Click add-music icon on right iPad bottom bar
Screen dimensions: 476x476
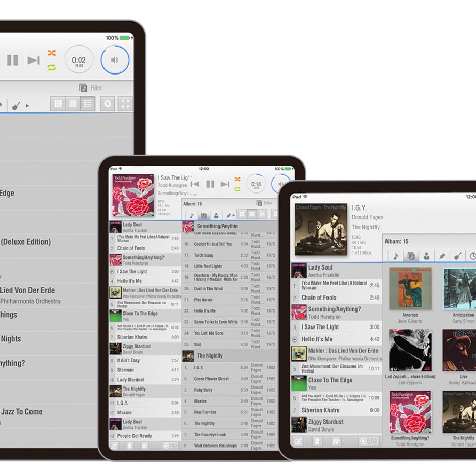[336, 441]
